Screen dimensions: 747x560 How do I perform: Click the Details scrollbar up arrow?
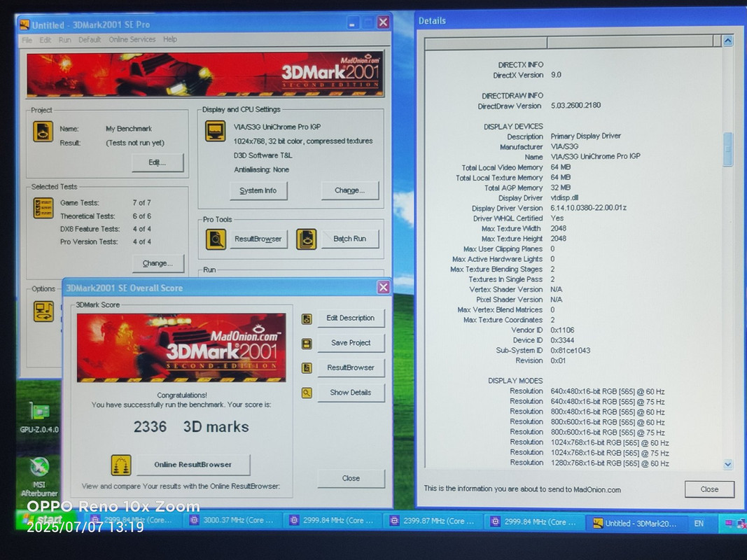pyautogui.click(x=727, y=41)
